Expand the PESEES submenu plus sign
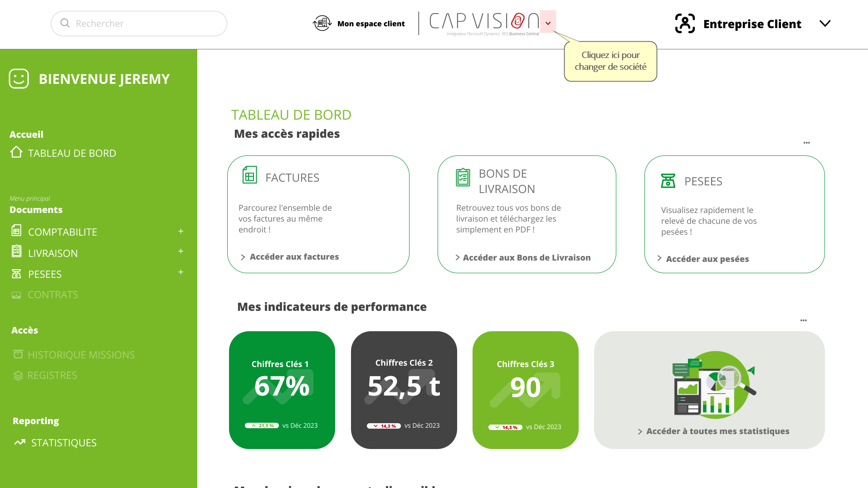This screenshot has height=488, width=868. click(x=180, y=272)
